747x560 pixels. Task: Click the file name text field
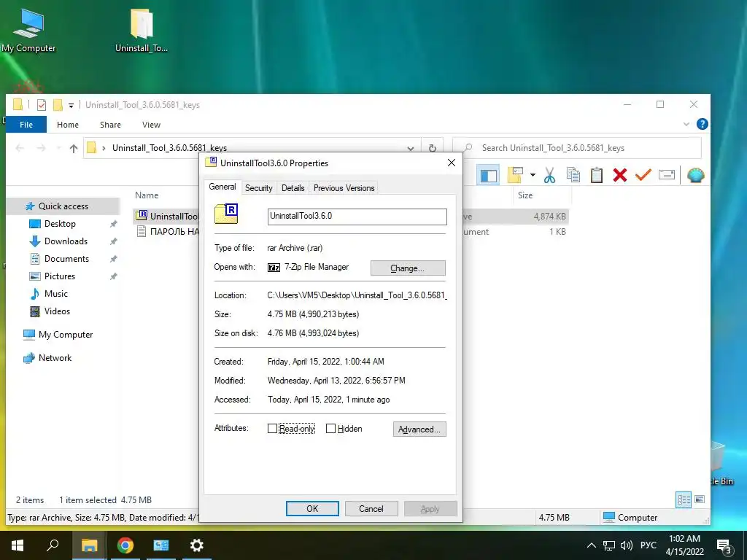pos(357,217)
